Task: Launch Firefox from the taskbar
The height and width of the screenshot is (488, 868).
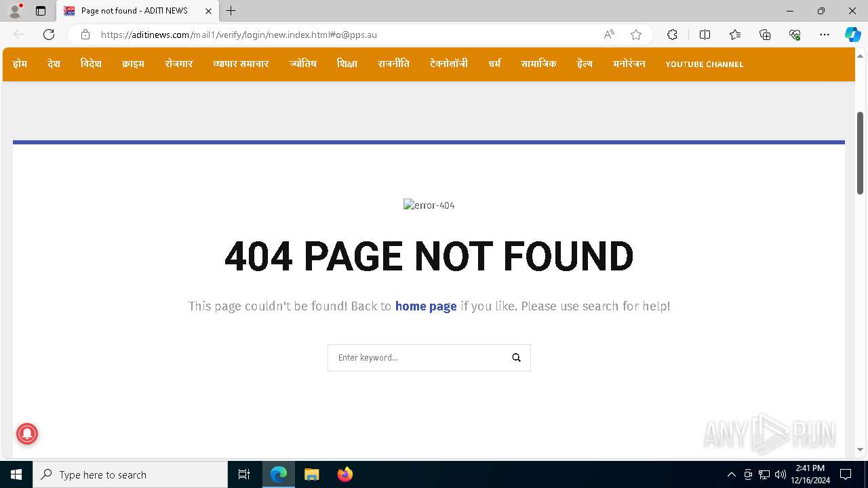Action: click(x=344, y=474)
